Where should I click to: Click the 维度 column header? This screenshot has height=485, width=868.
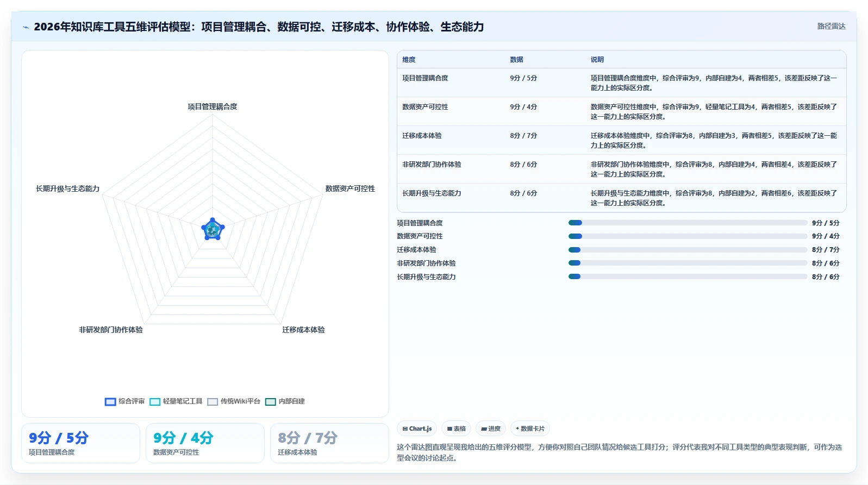coord(409,60)
